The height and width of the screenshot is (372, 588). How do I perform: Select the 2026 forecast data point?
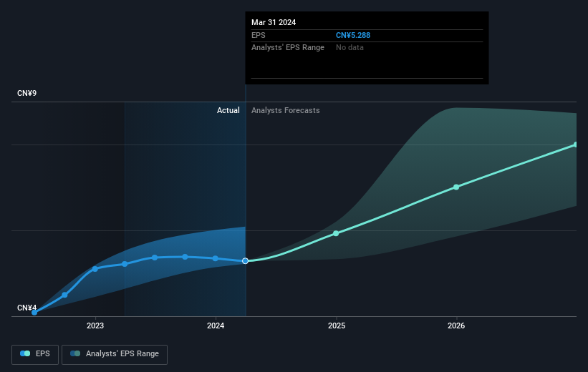tap(456, 187)
